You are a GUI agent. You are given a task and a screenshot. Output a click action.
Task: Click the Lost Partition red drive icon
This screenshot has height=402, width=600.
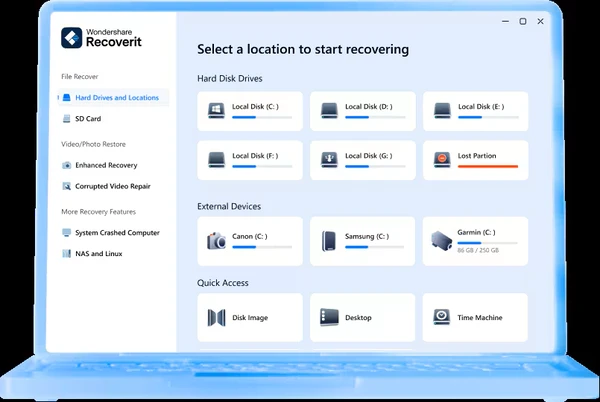pyautogui.click(x=442, y=160)
